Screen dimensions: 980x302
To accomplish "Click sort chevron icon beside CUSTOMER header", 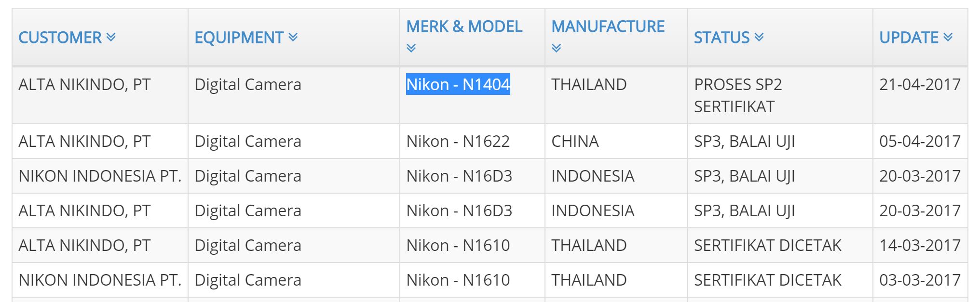I will [111, 37].
